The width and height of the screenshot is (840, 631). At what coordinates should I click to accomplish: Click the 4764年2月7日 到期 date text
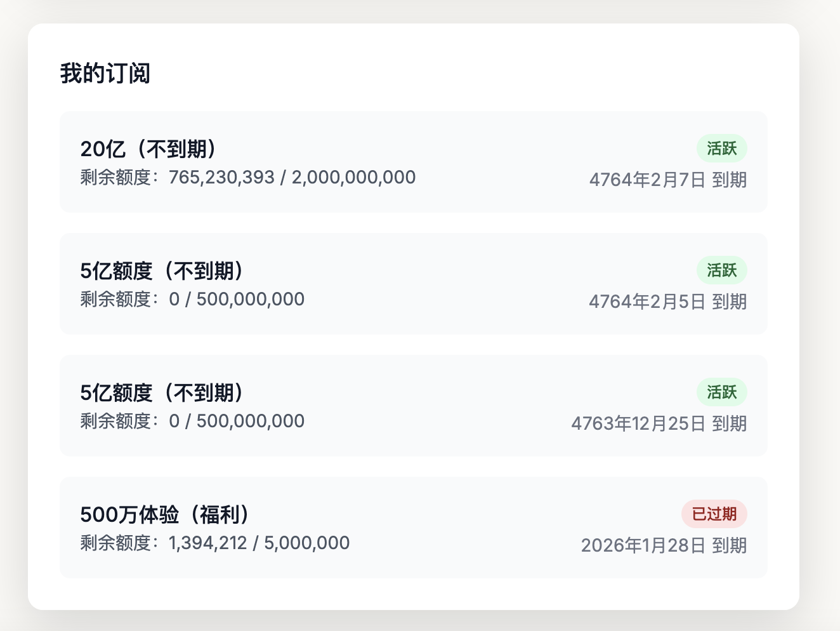(668, 180)
